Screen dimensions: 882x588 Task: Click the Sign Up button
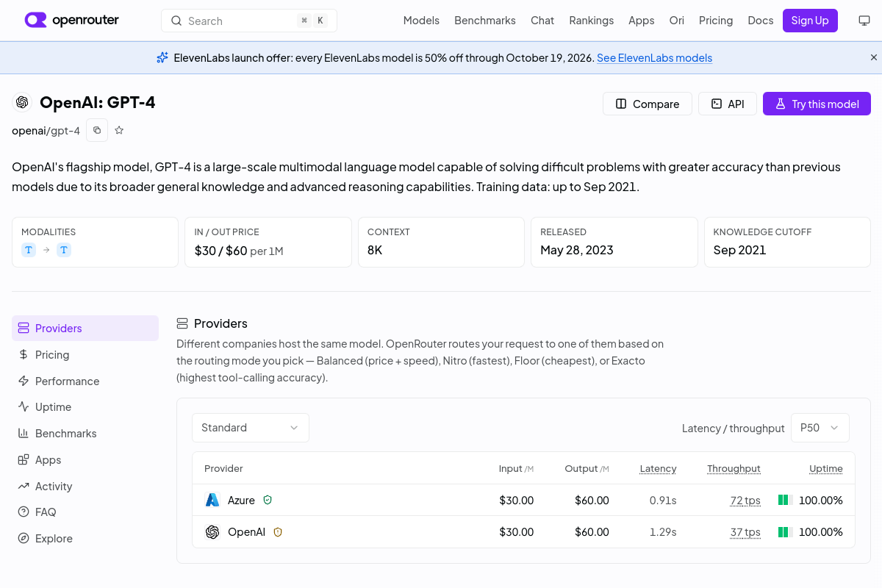pyautogui.click(x=810, y=21)
